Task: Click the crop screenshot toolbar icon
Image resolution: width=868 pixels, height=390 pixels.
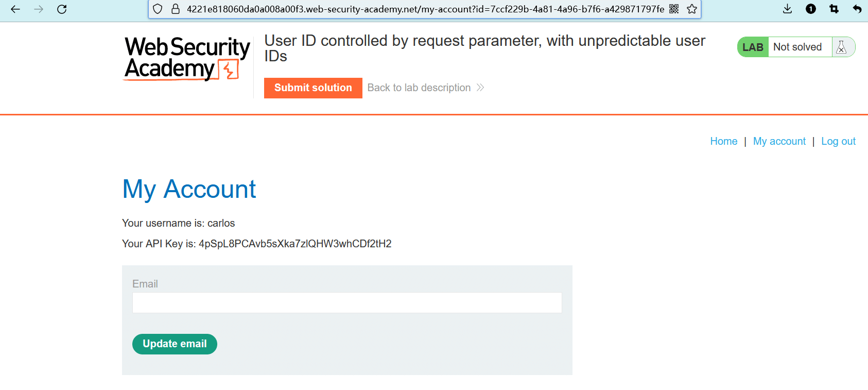Action: 834,9
